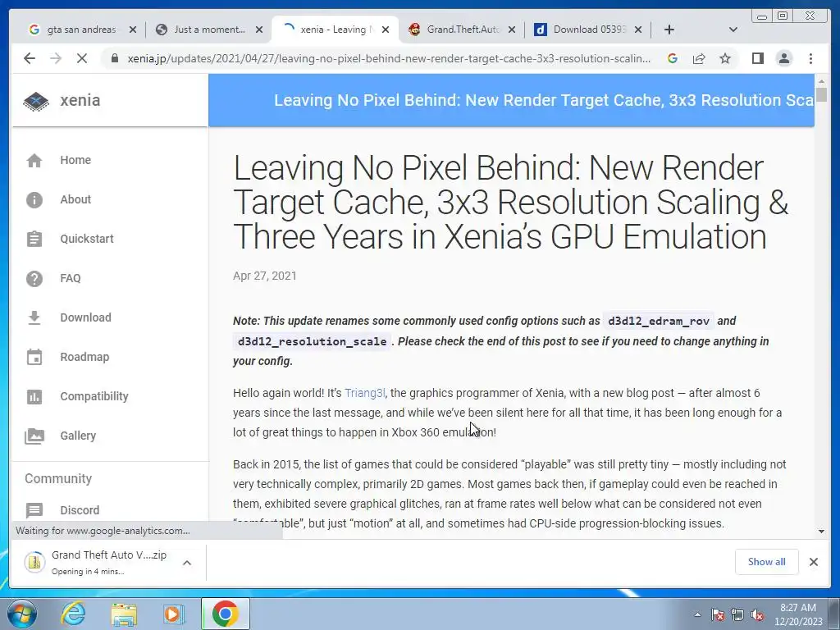Close the Grand.Theft.Auto tab

point(512,30)
